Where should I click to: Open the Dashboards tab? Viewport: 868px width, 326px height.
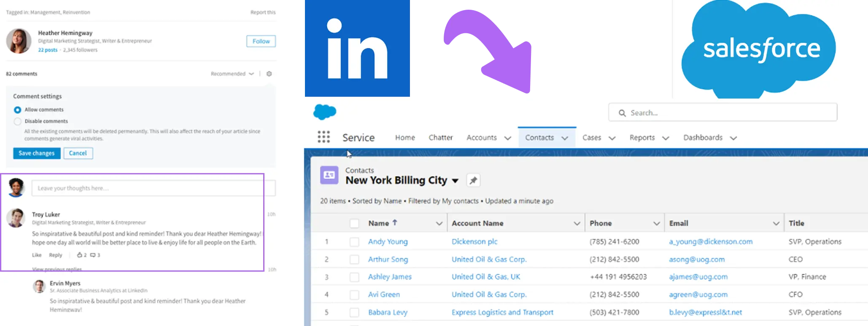pos(703,137)
